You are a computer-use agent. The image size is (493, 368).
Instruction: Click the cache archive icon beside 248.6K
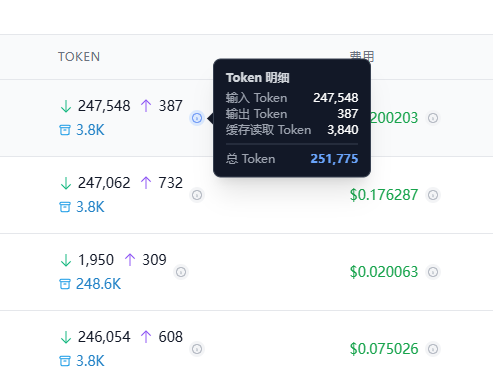65,284
